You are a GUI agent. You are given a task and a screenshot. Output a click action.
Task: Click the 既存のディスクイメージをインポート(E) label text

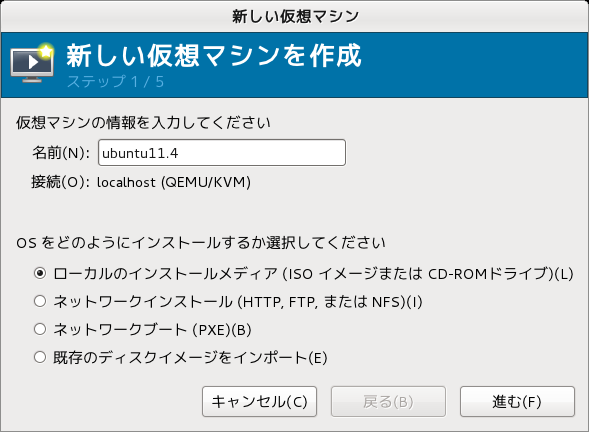[x=190, y=357]
